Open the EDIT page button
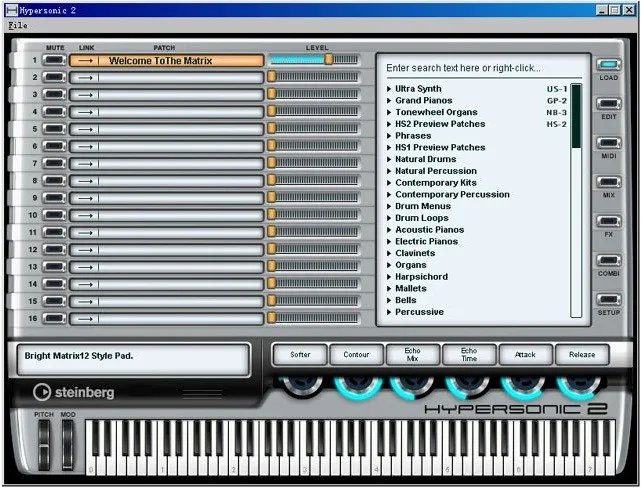 pos(609,104)
